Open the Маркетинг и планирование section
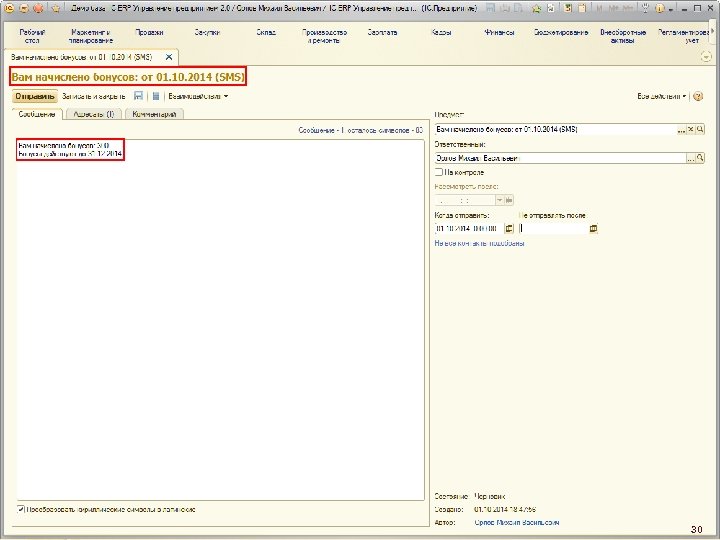 coord(90,36)
